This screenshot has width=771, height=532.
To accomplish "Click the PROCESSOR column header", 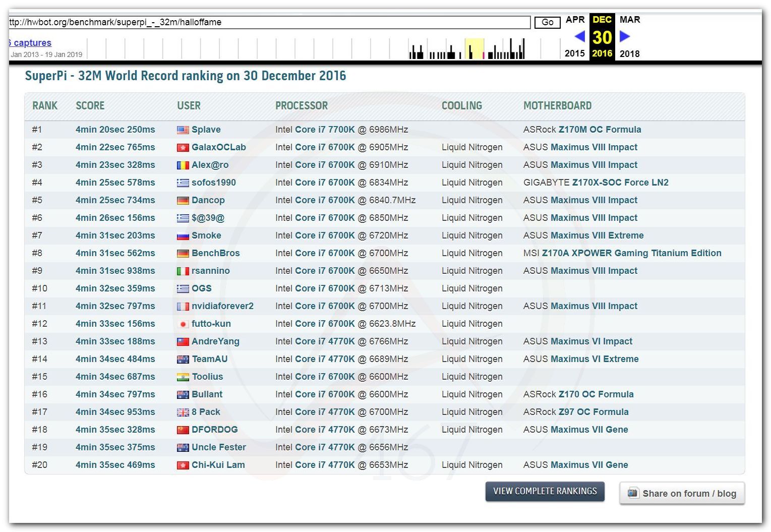I will point(302,106).
